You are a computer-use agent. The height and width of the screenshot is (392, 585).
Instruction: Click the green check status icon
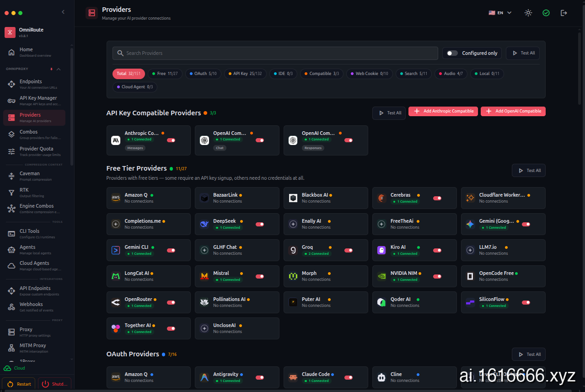pos(546,13)
